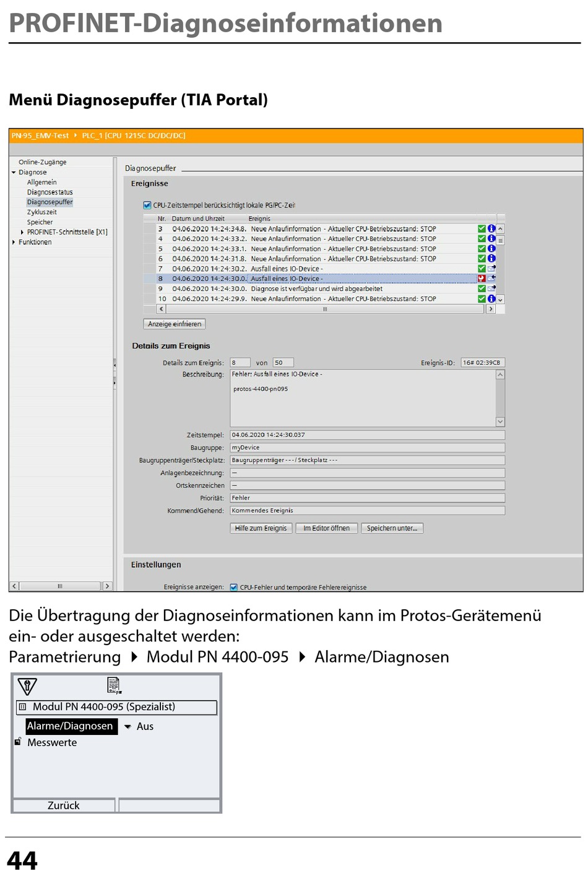Screen dimensions: 588x870
Task: Click blue info icon for event 6
Action: click(x=491, y=258)
